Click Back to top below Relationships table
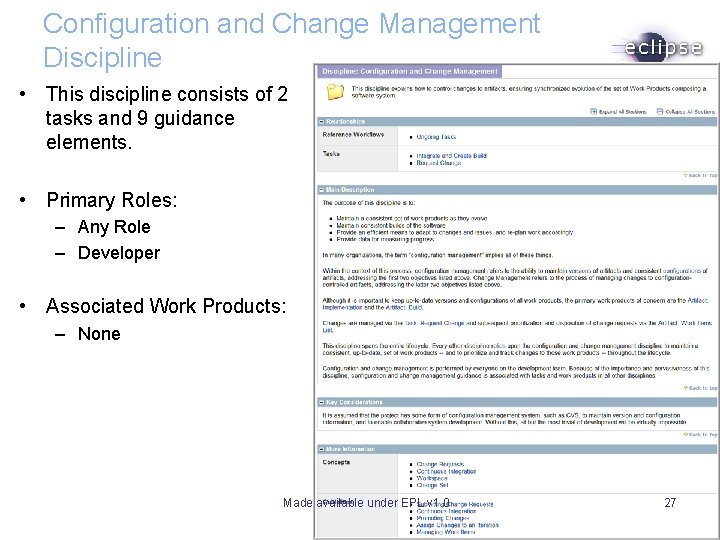 (x=700, y=175)
